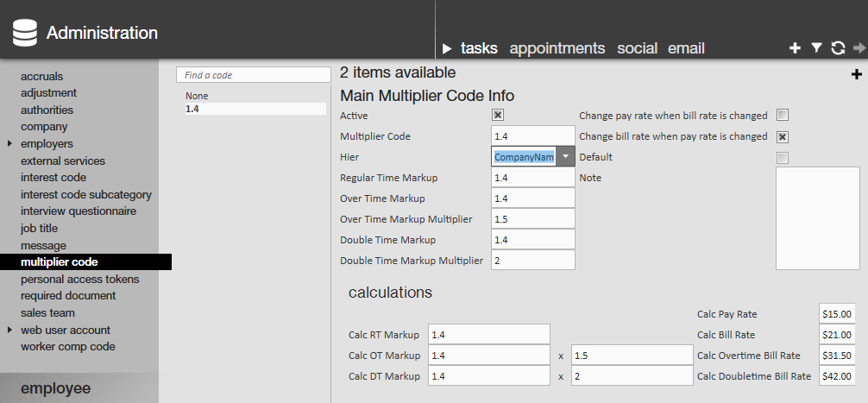This screenshot has width=868, height=403.
Task: Click the refresh icon in header
Action: coord(838,48)
